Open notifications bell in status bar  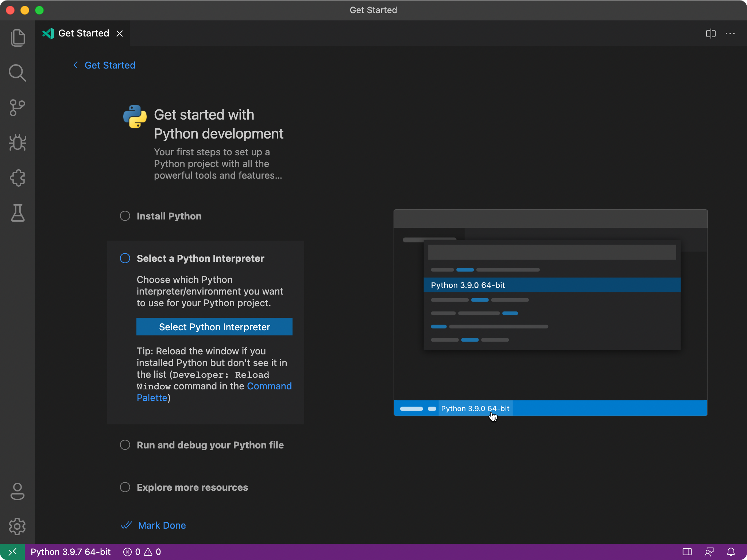click(x=731, y=552)
